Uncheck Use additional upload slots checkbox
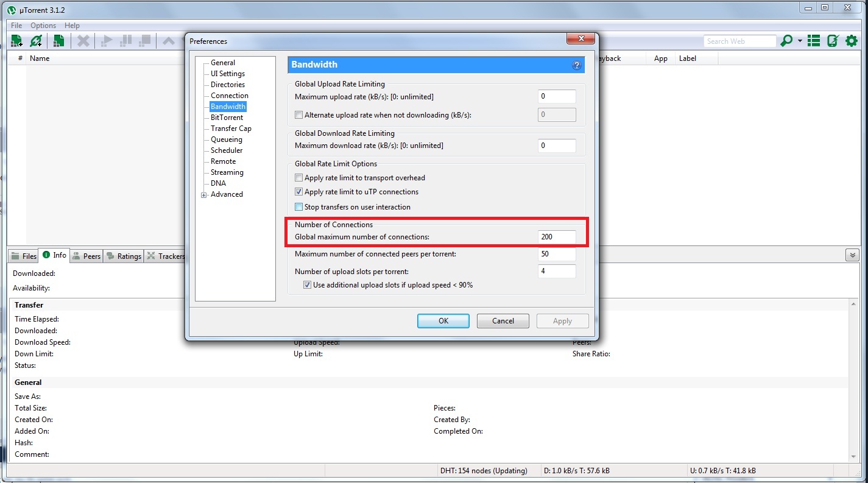Image resolution: width=868 pixels, height=483 pixels. pos(307,285)
